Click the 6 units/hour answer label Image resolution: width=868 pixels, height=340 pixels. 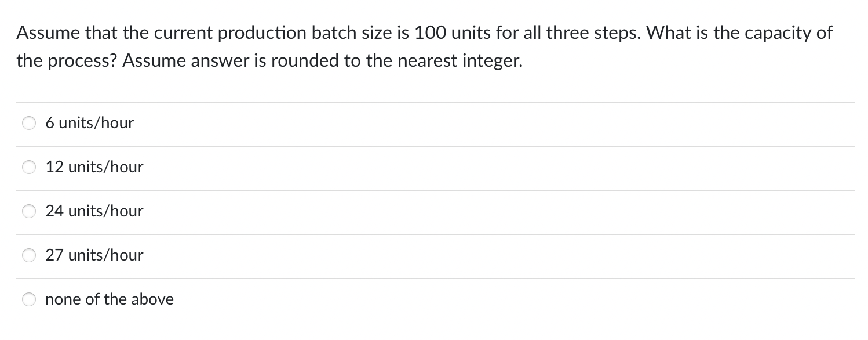tap(90, 122)
